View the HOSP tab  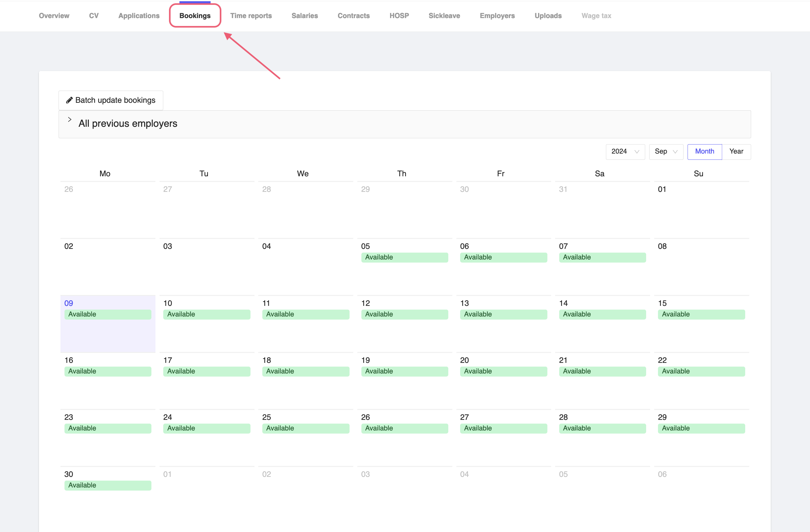[x=399, y=16]
